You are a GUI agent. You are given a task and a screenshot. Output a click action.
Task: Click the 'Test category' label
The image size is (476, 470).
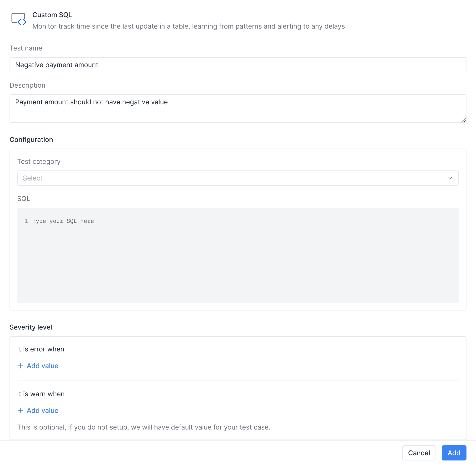point(39,161)
